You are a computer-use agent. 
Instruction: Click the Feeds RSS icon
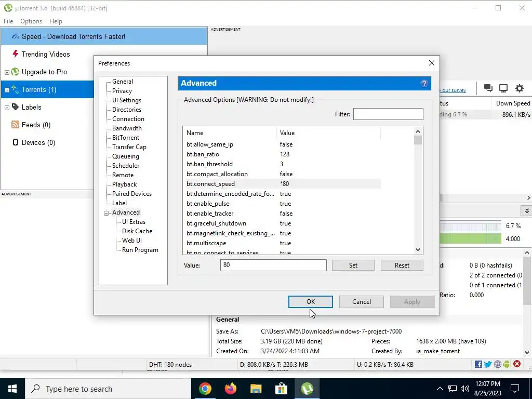coord(15,125)
